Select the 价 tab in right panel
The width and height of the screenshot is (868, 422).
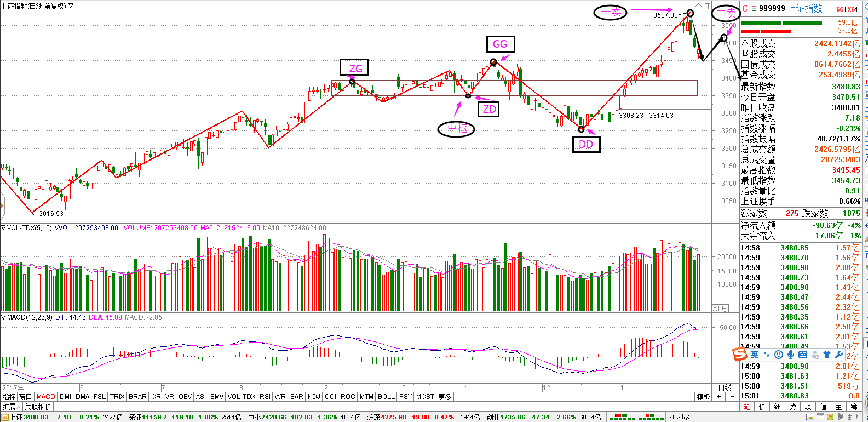click(x=762, y=407)
